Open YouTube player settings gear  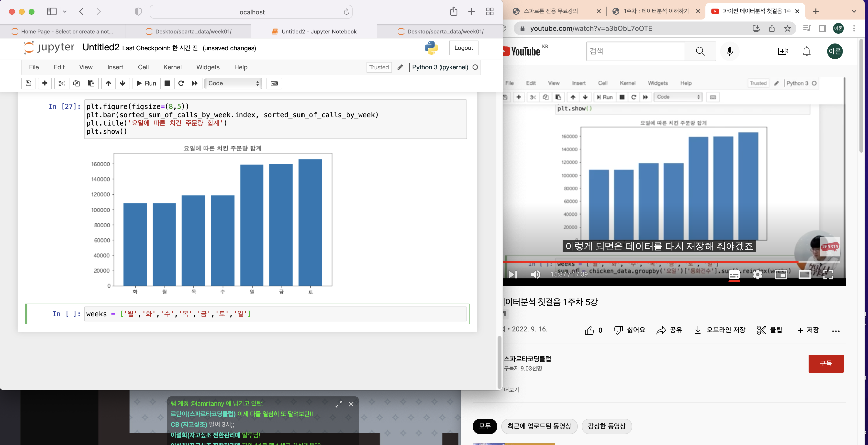tap(757, 274)
